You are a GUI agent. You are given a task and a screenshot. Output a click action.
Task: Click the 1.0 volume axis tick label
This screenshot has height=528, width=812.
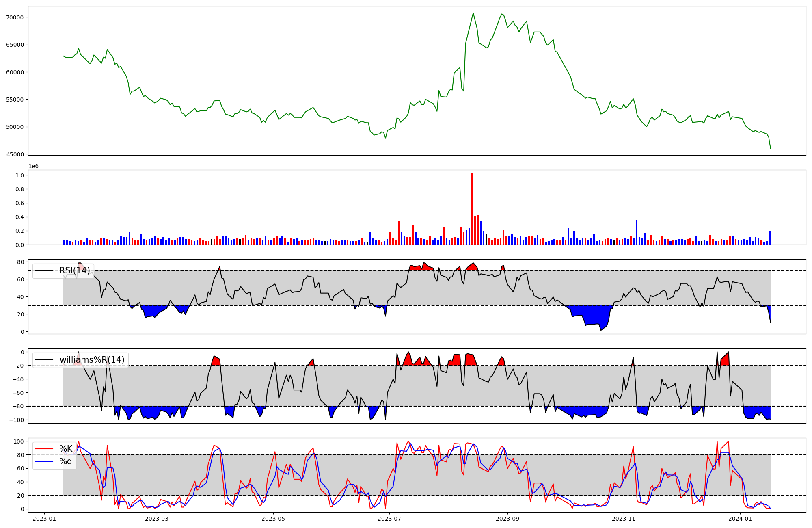point(19,175)
